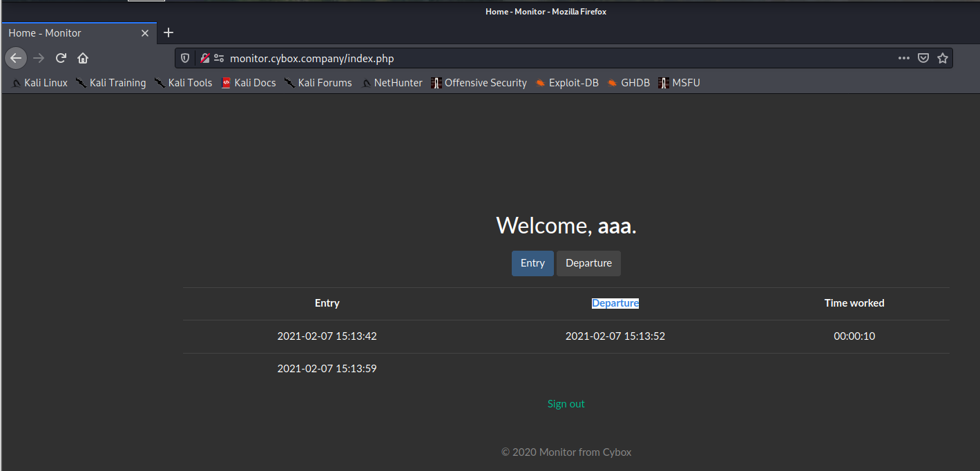Image resolution: width=980 pixels, height=471 pixels.
Task: Save page to Pocket icon
Action: (923, 58)
